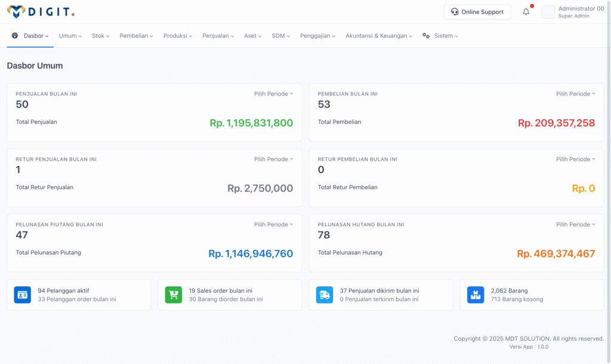The width and height of the screenshot is (611, 364).
Task: Click the Administrator profile avatar
Action: coord(548,12)
